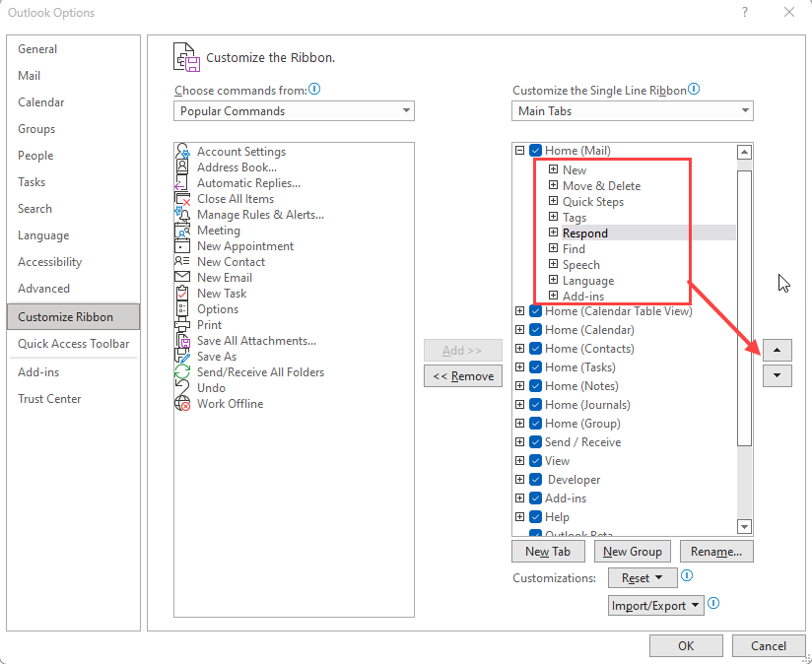Select the Automatic Replies icon

[x=182, y=183]
